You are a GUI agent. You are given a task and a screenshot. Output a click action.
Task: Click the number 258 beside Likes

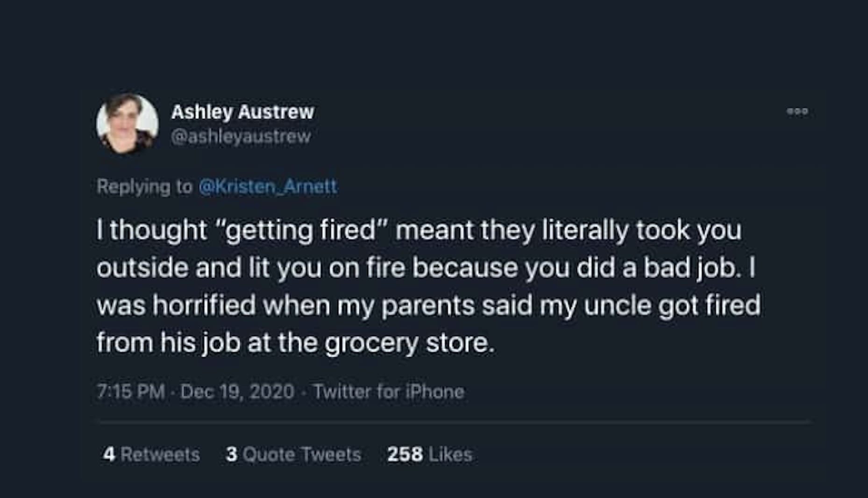[x=405, y=454]
